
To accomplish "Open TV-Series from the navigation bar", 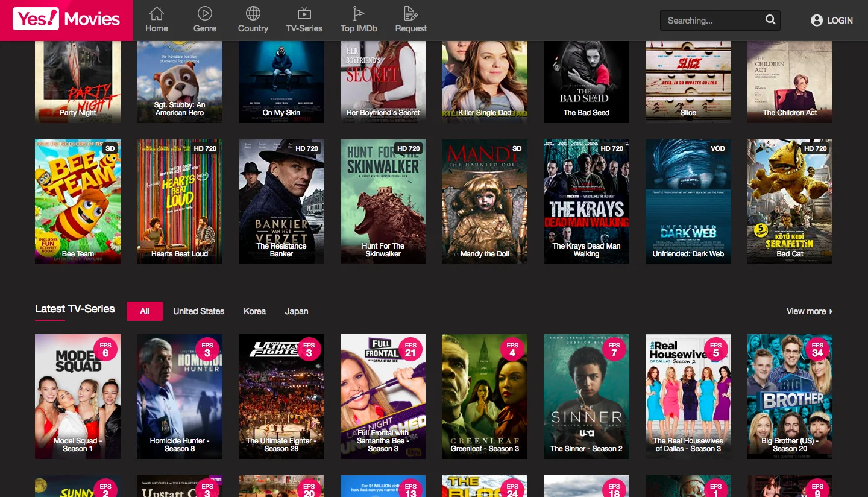I will click(x=304, y=20).
